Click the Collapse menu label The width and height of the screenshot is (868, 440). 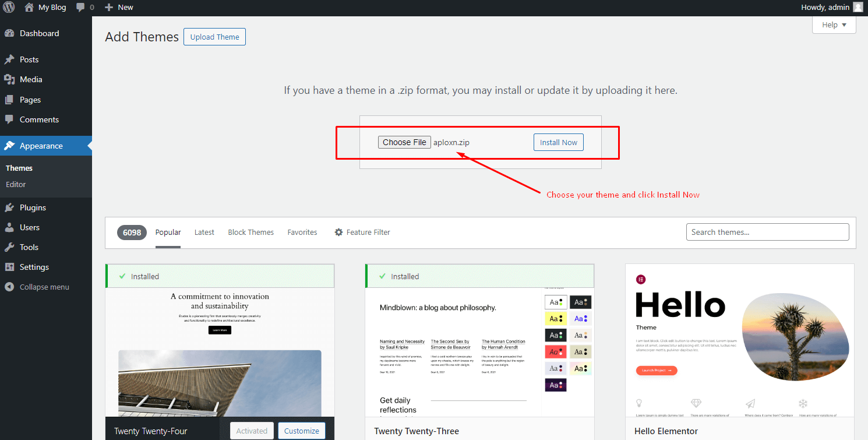point(44,287)
